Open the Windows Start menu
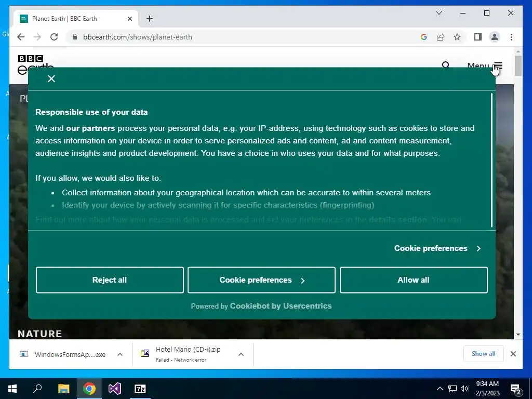The width and height of the screenshot is (532, 399). click(12, 389)
